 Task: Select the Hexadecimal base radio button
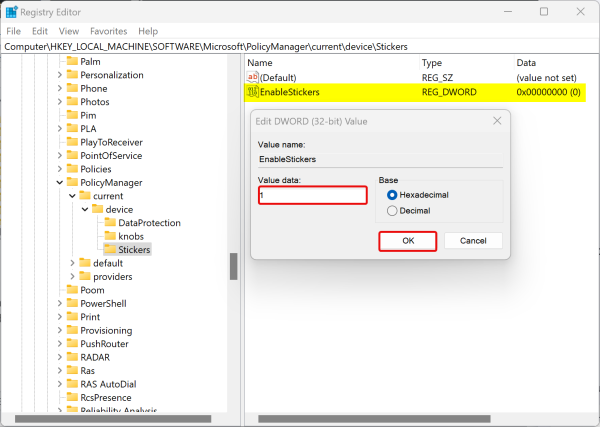(x=392, y=195)
